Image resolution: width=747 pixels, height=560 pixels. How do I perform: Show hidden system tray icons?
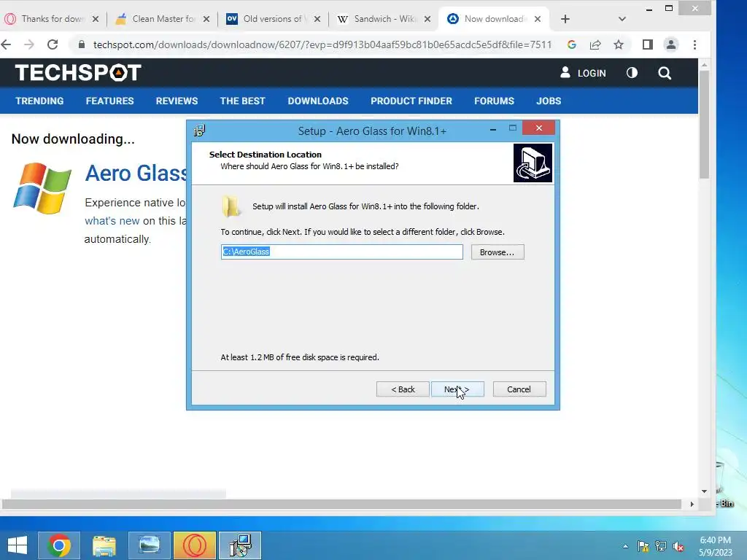[x=625, y=546]
